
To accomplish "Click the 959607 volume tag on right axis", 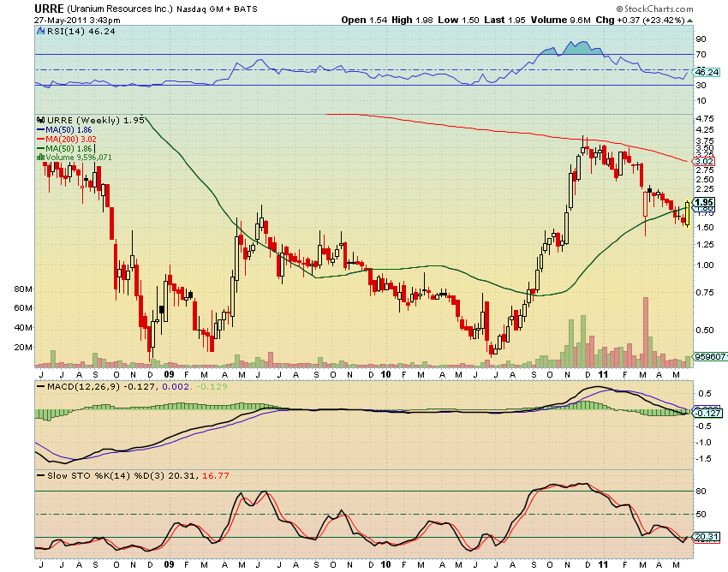I will (x=709, y=356).
